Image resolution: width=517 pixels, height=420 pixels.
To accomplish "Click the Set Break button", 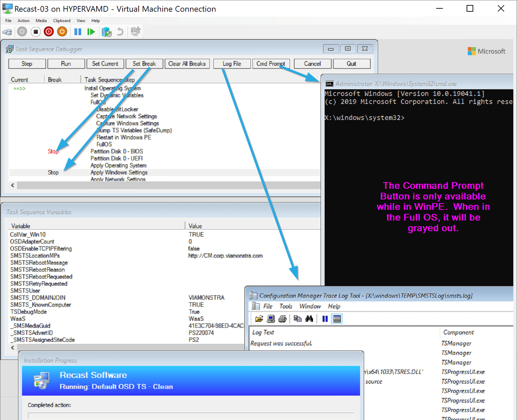I will [x=144, y=63].
